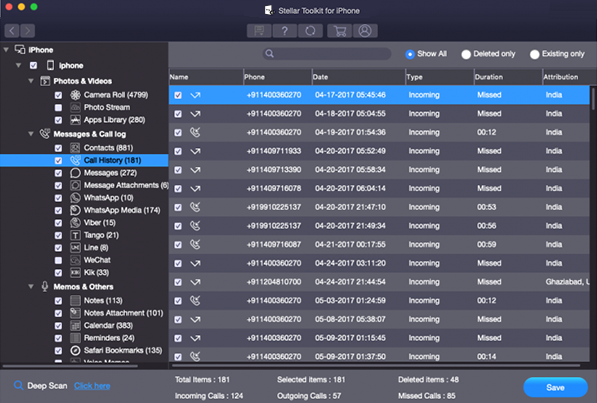Viewport: 597px width, 403px height.
Task: Click the call list horizontal scrollbar
Action: coord(376,366)
